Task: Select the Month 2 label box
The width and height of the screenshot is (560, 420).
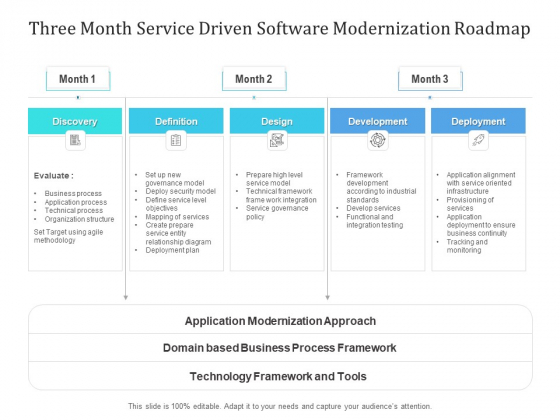Action: coord(254,79)
